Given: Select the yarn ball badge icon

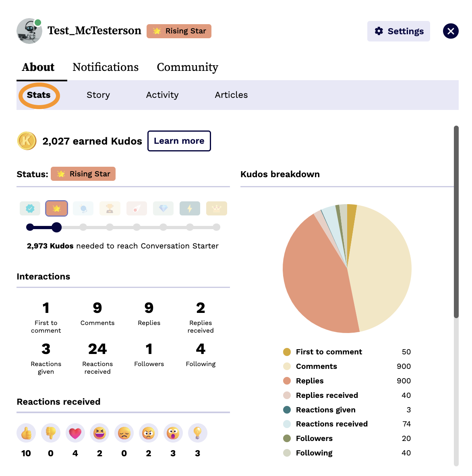Looking at the screenshot, I should 83,208.
